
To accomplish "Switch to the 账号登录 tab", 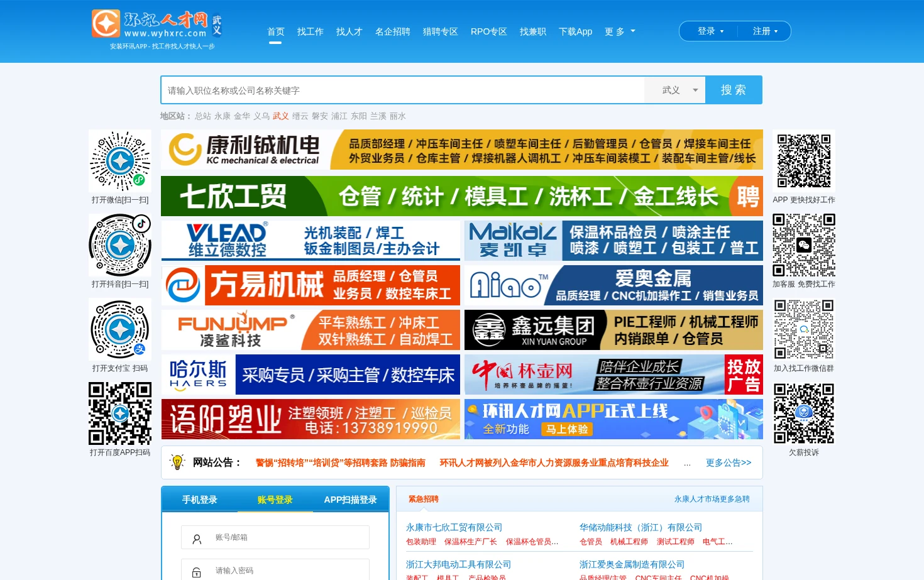I will (x=275, y=500).
